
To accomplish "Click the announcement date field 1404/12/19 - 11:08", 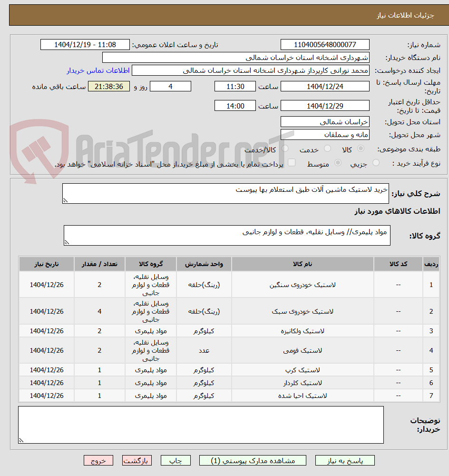I will pyautogui.click(x=85, y=45).
